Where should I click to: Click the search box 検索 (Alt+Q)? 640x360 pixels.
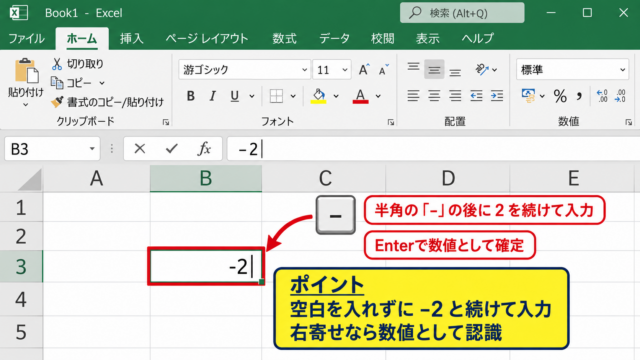[462, 13]
